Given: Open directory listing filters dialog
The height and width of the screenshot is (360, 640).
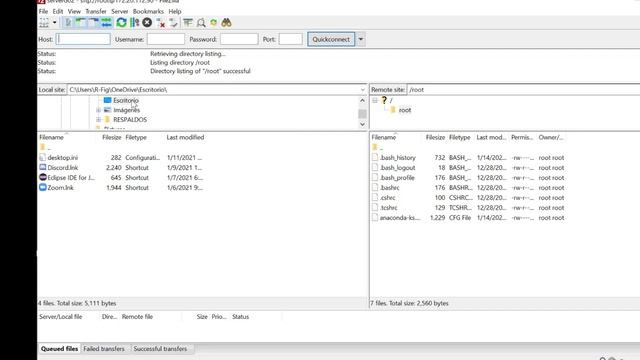Looking at the screenshot, I should [x=188, y=23].
